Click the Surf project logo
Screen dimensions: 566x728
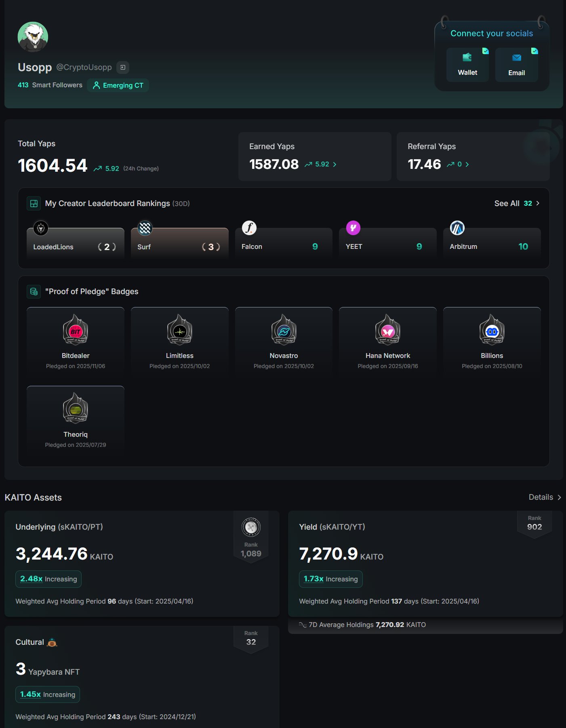click(145, 228)
